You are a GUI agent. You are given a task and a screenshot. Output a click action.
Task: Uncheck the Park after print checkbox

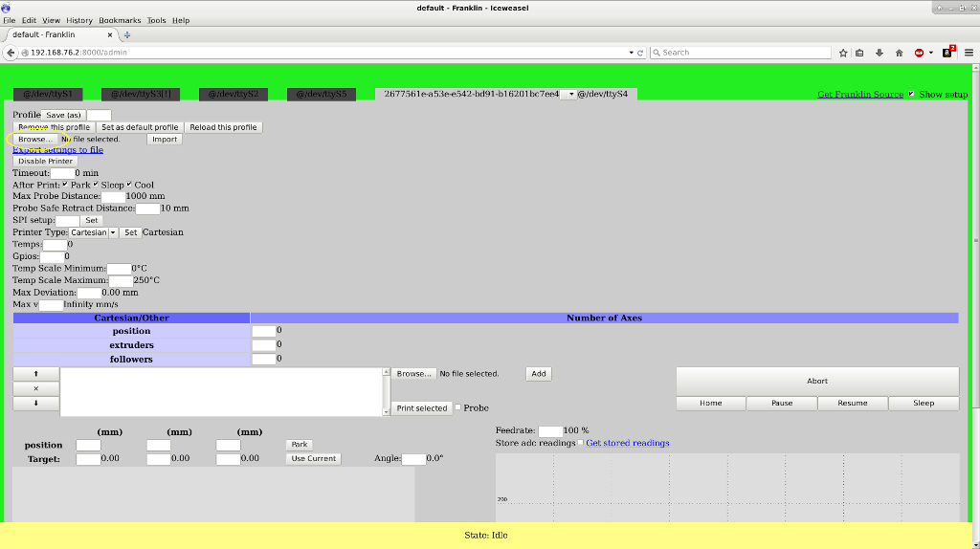click(x=65, y=185)
